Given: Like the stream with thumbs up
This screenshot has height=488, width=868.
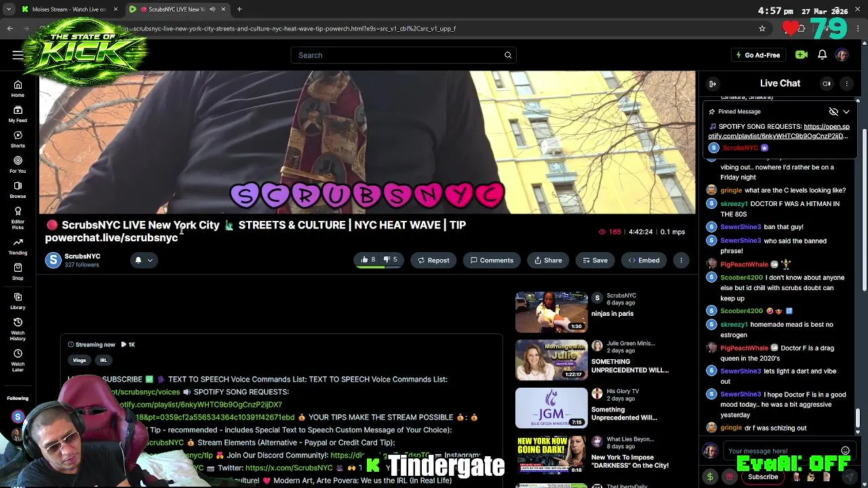Looking at the screenshot, I should (x=368, y=260).
